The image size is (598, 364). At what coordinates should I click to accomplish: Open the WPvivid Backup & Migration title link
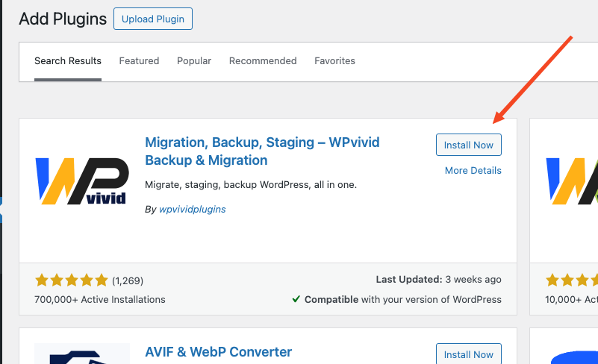point(262,151)
